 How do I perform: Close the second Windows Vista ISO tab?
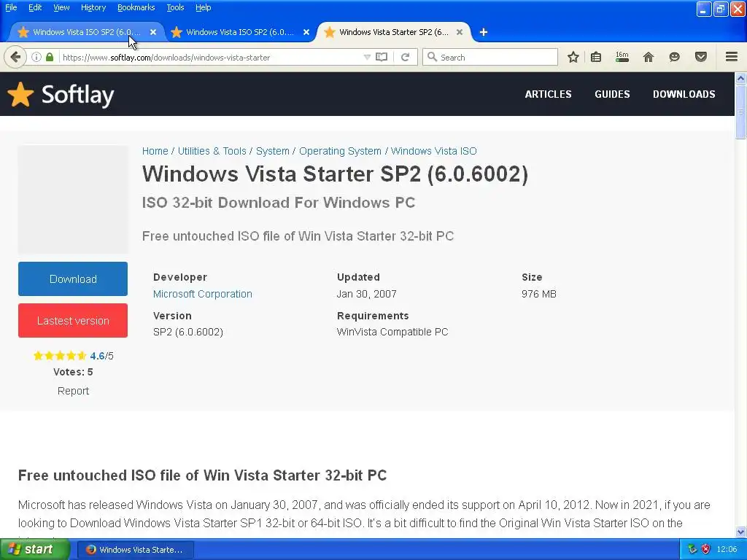(x=306, y=32)
